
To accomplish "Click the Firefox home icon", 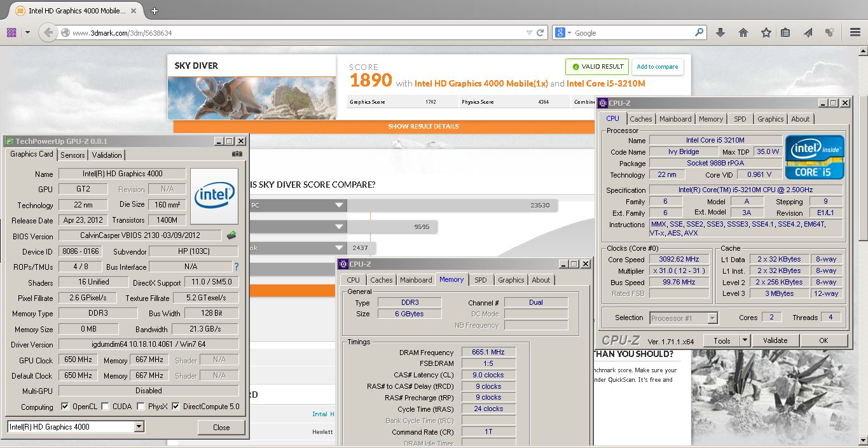I will (743, 32).
